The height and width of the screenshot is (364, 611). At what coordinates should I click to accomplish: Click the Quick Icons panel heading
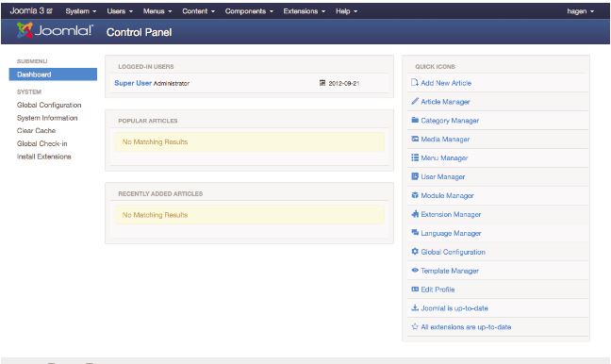click(436, 67)
